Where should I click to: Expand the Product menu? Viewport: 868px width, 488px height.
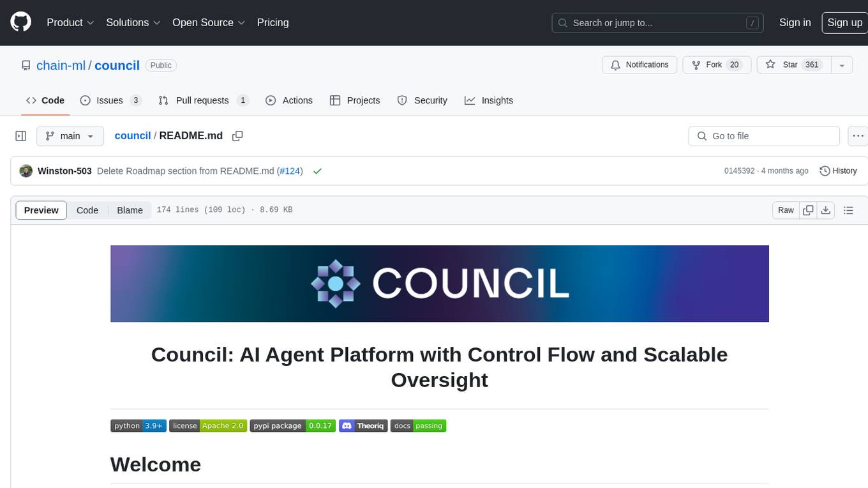[70, 22]
